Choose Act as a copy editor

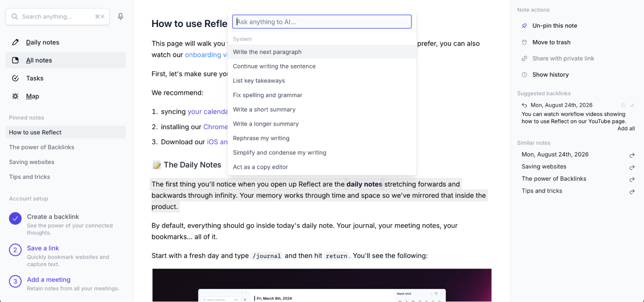(x=322, y=167)
